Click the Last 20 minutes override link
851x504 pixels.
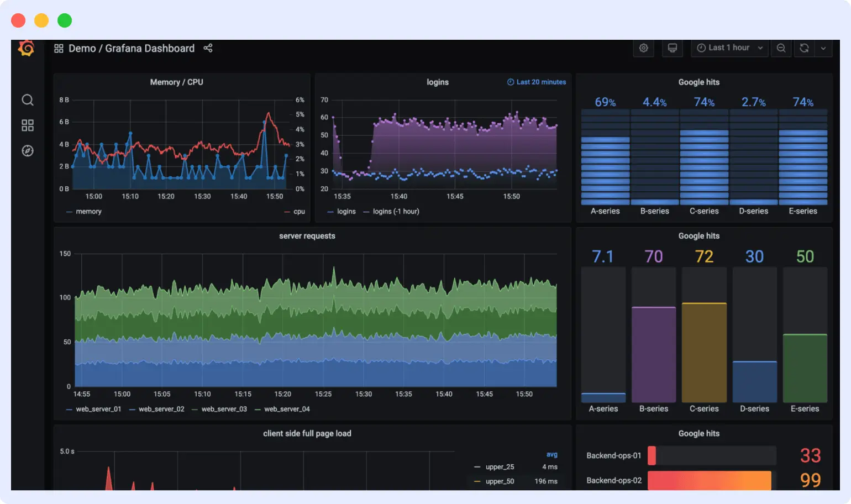click(537, 82)
